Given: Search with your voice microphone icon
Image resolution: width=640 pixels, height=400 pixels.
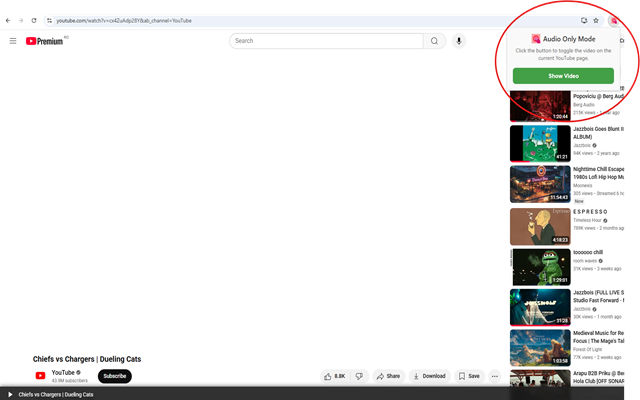Looking at the screenshot, I should point(459,41).
